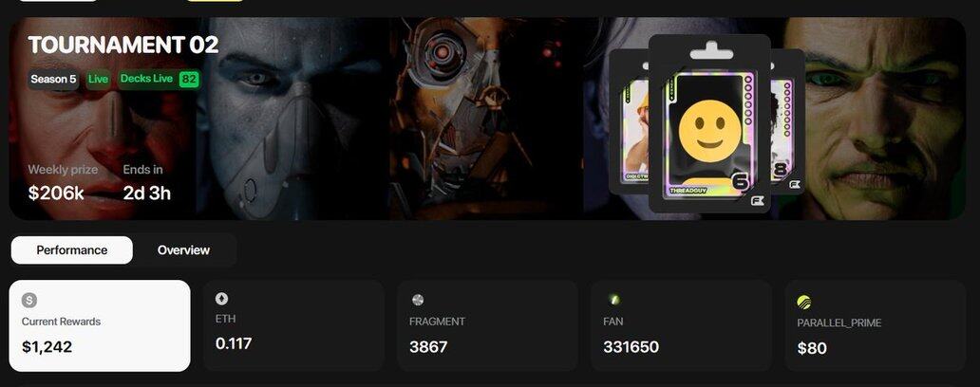Click the 82 decks count badge
This screenshot has height=387, width=980.
coord(188,80)
